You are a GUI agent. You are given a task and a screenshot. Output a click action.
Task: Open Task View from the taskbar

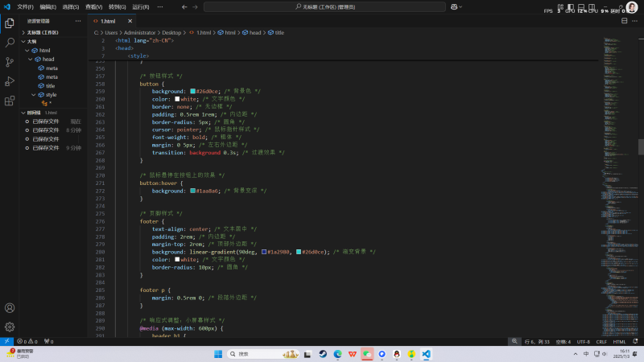tap(308, 354)
